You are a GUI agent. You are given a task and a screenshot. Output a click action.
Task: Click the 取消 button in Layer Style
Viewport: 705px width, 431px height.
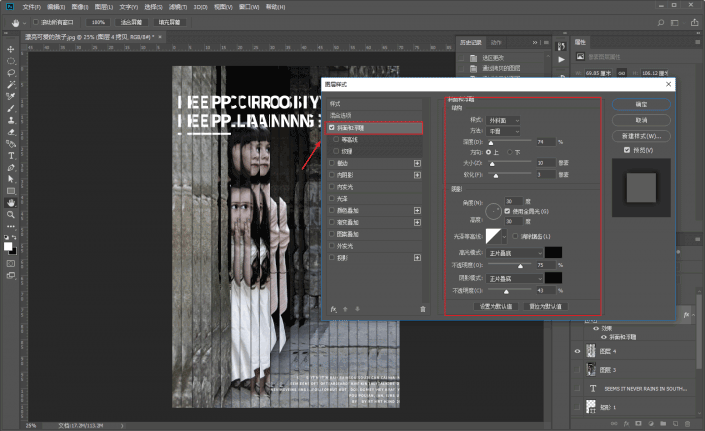641,120
